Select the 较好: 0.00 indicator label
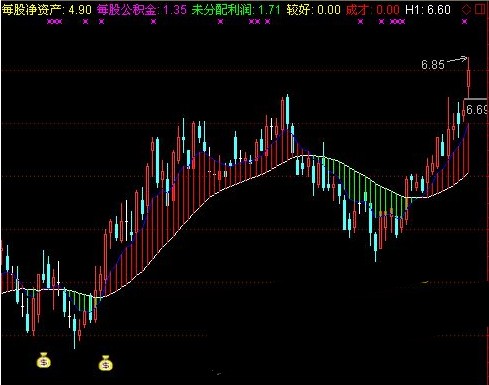This screenshot has height=385, width=489. point(314,9)
